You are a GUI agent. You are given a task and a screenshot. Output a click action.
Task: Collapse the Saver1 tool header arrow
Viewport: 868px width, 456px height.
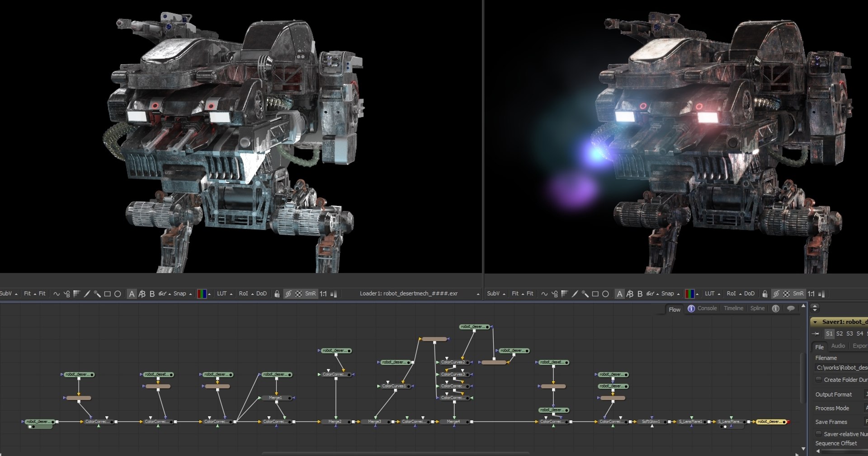pyautogui.click(x=815, y=322)
